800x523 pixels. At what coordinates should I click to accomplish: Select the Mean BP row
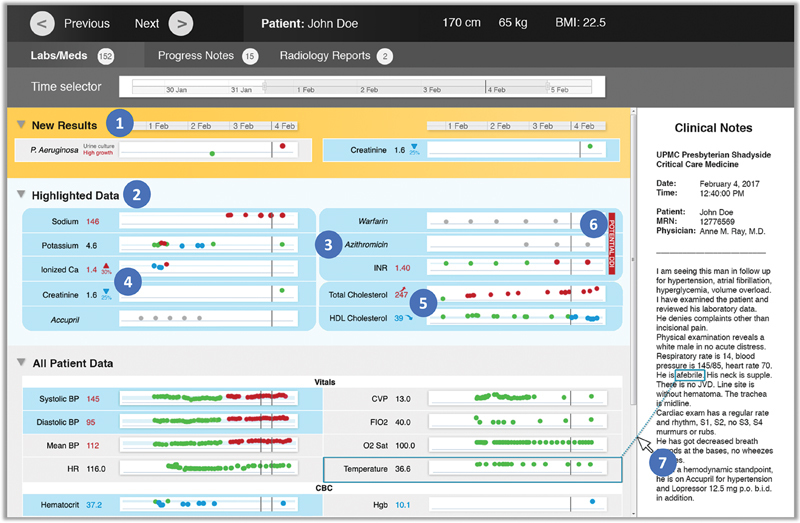tap(172, 445)
